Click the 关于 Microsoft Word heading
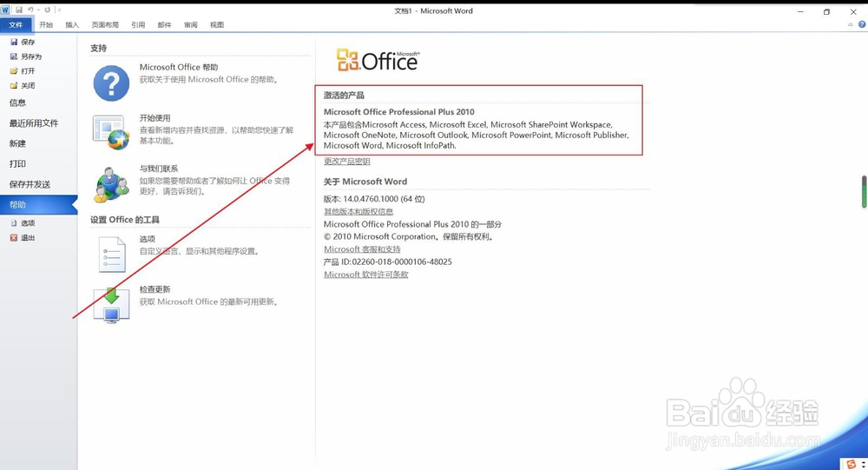 coord(365,182)
